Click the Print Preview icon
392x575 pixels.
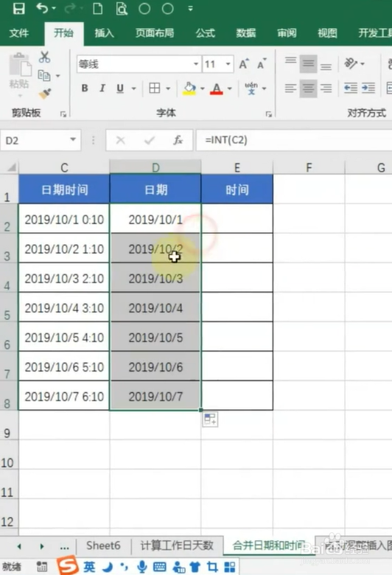[122, 8]
